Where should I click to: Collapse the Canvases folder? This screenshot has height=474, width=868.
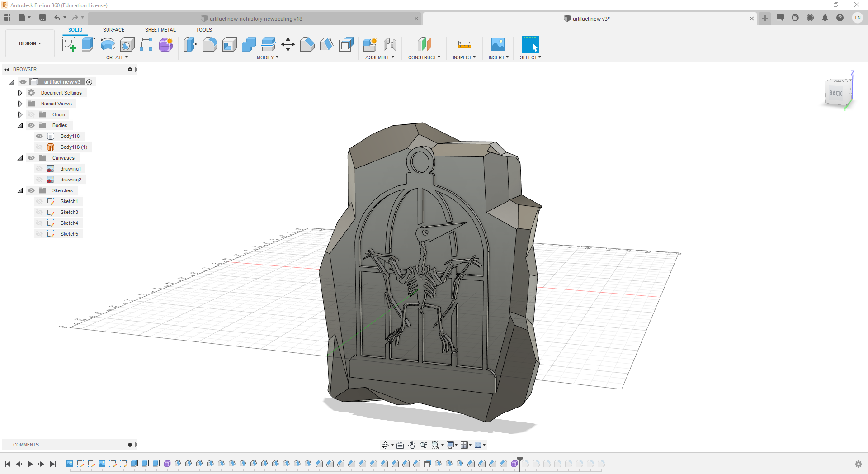pos(20,158)
